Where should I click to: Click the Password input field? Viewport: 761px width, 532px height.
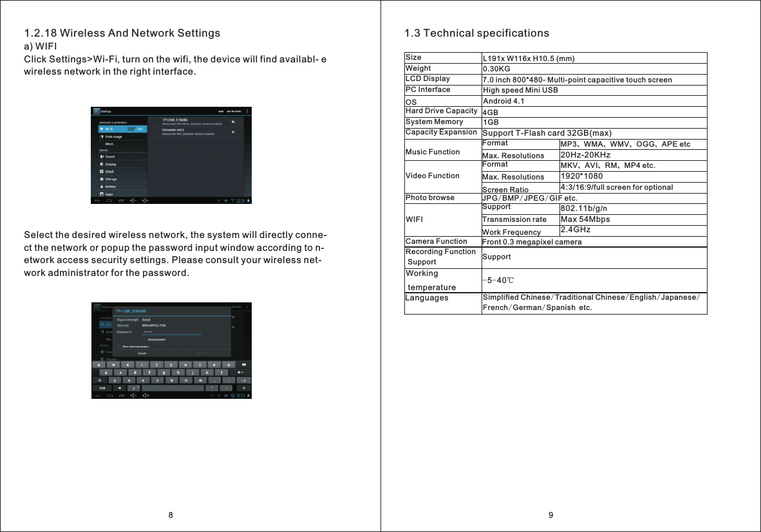(173, 333)
